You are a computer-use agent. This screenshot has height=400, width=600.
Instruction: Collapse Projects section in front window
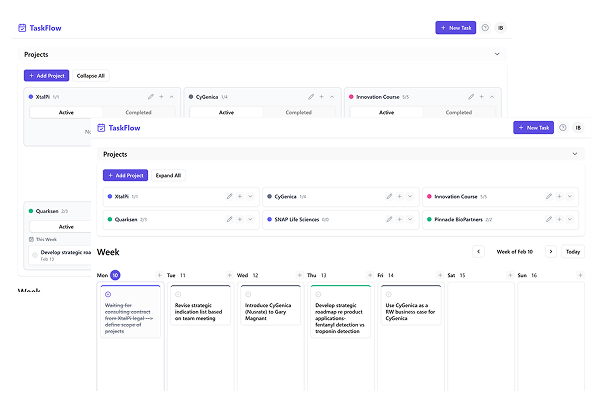(x=575, y=154)
